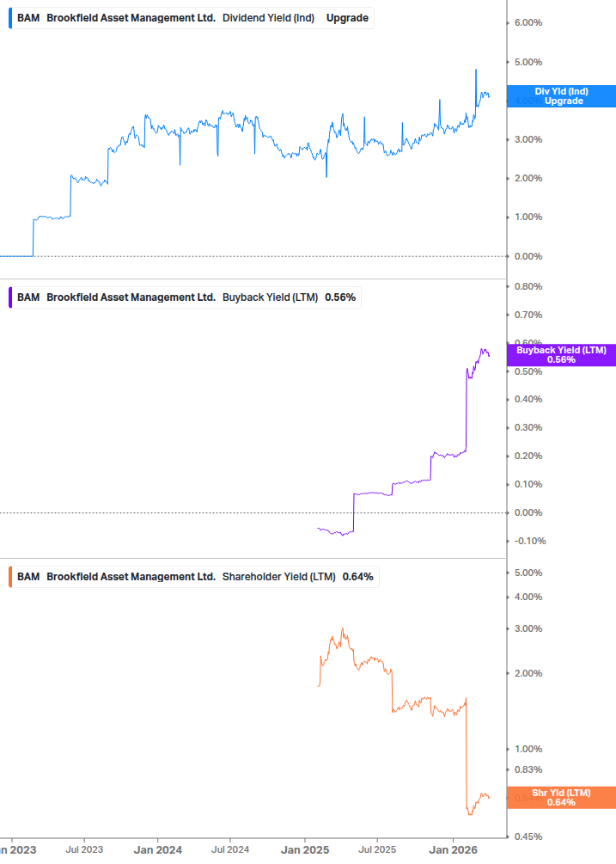Click the 6.00% tick on dividend yield axis
The image size is (616, 864).
point(528,22)
